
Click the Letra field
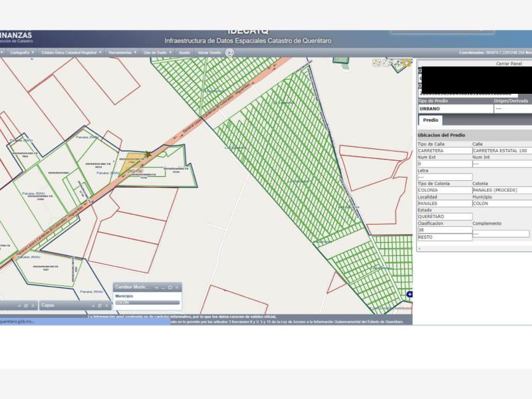444,177
